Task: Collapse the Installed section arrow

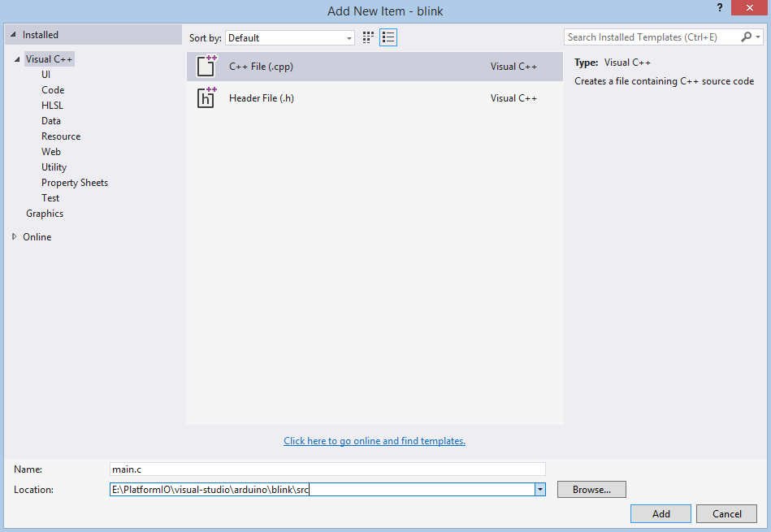Action: click(x=13, y=35)
